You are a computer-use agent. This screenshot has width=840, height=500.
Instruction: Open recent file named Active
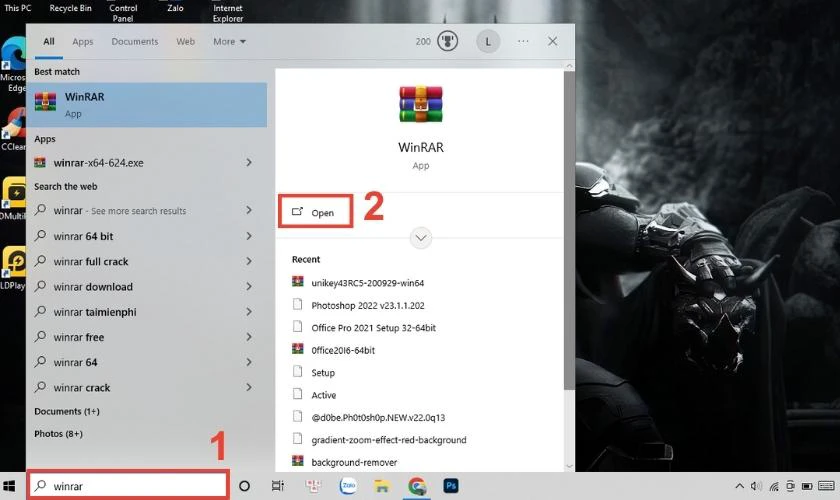pos(324,395)
